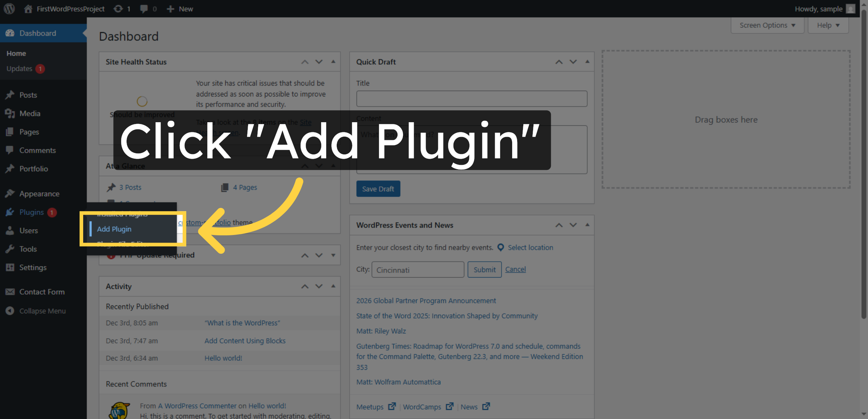Image resolution: width=868 pixels, height=419 pixels.
Task: Open the Media library icon
Action: click(x=10, y=113)
